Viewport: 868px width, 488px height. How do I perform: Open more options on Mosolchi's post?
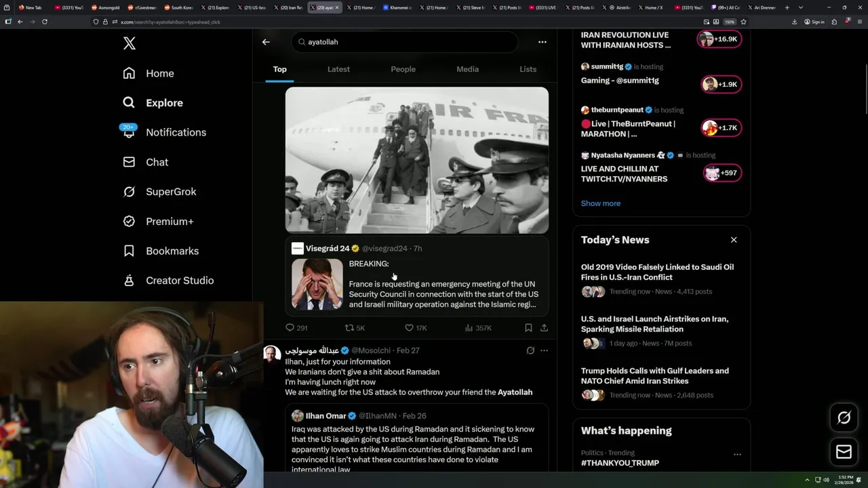tap(544, 350)
